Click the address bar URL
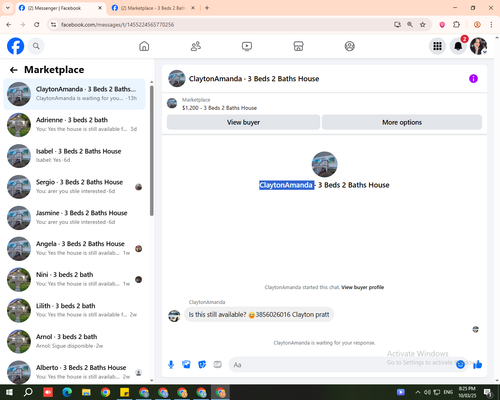Image resolution: width=500 pixels, height=400 pixels. 117,25
